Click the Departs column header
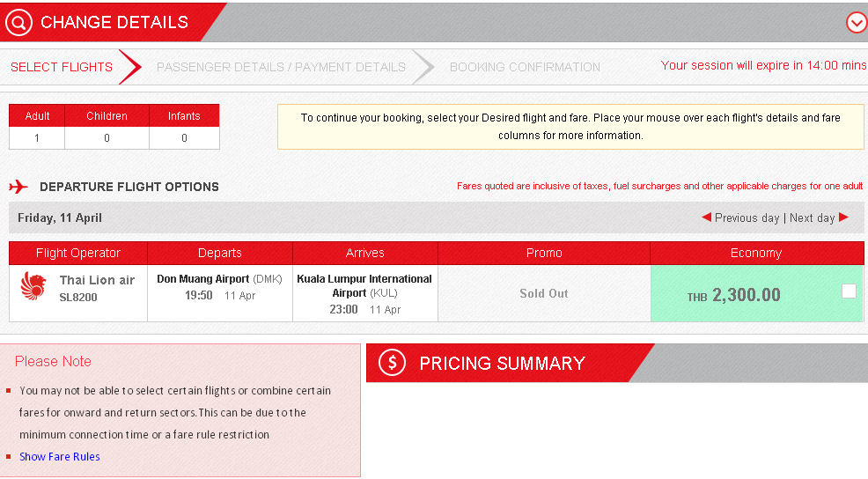 (220, 253)
